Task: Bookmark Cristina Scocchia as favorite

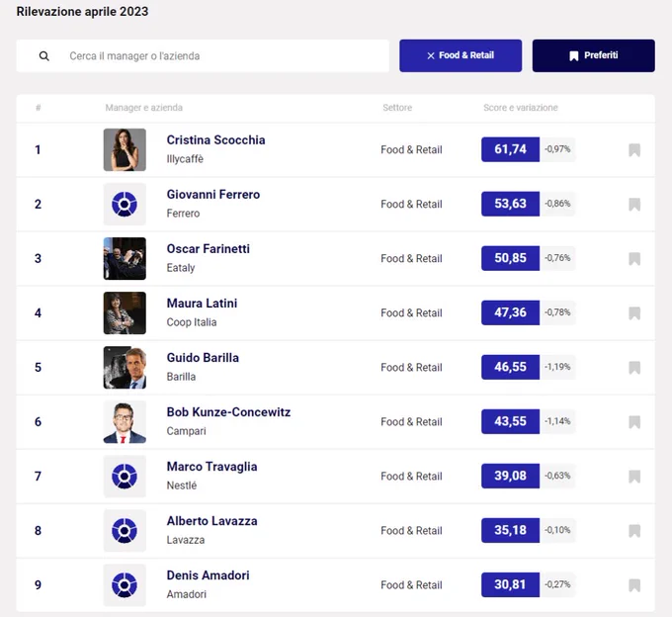Action: 634,150
